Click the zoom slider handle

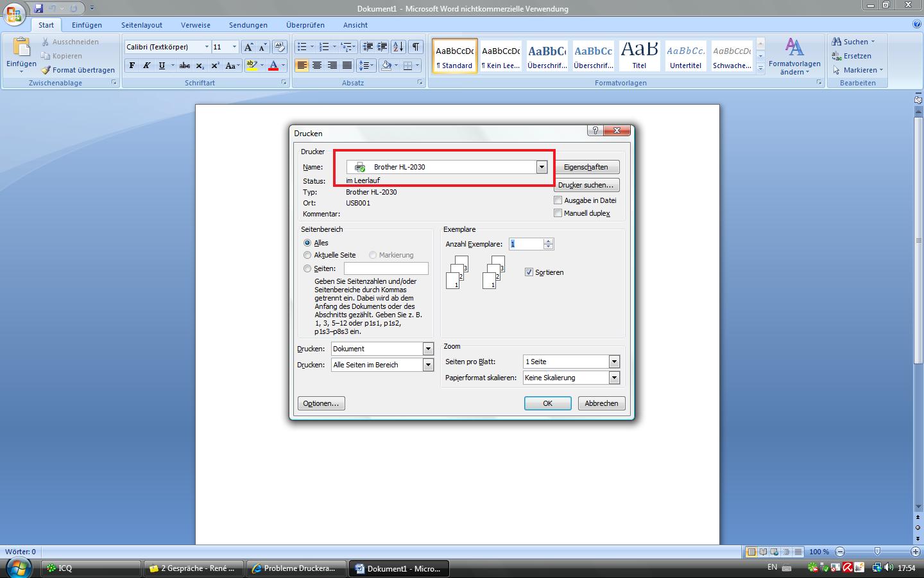(877, 552)
